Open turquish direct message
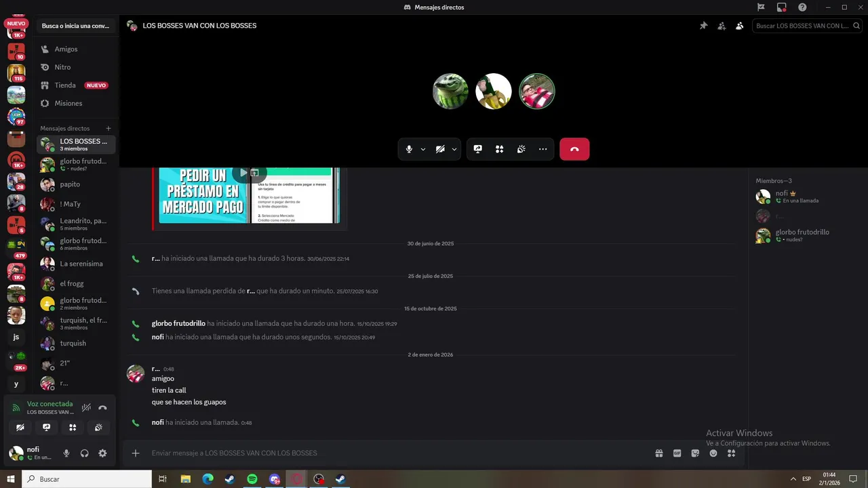This screenshot has width=868, height=488. coord(76,343)
